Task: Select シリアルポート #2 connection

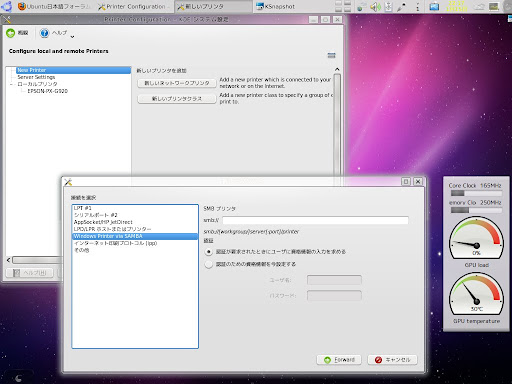Action: [x=135, y=215]
